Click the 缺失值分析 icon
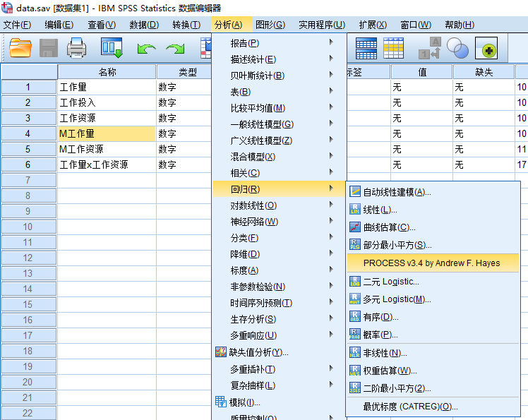Viewport: 528px width, 420px height. pos(221,352)
